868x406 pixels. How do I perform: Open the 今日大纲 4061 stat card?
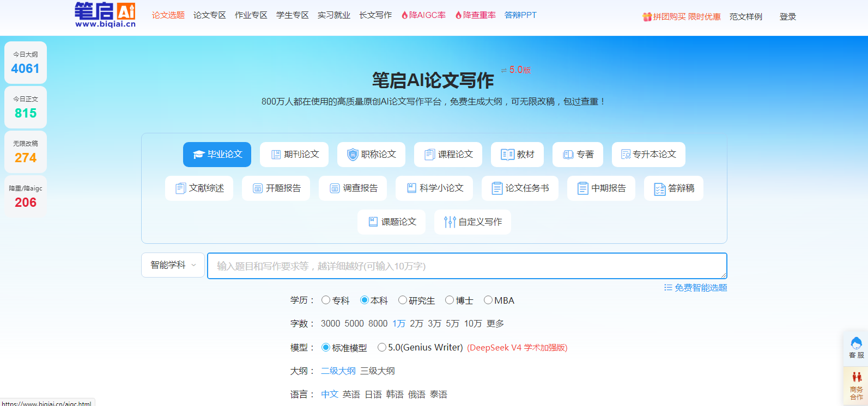coord(26,63)
